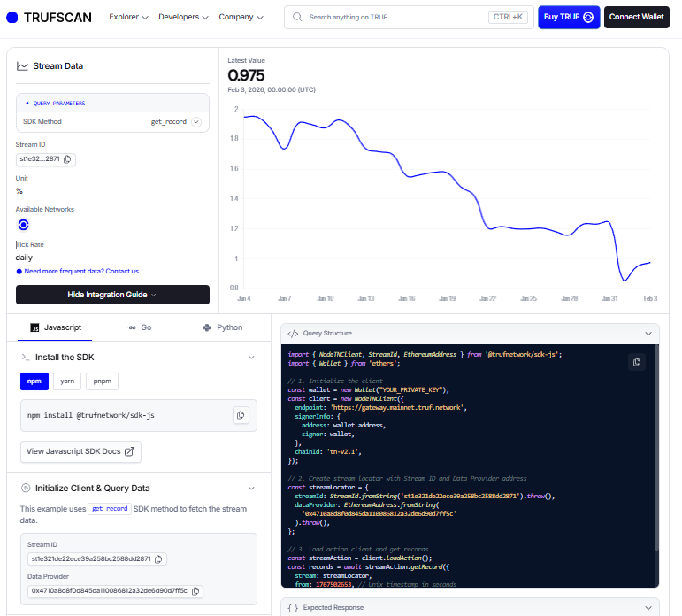
Task: Open the Explorer menu
Action: pos(128,17)
